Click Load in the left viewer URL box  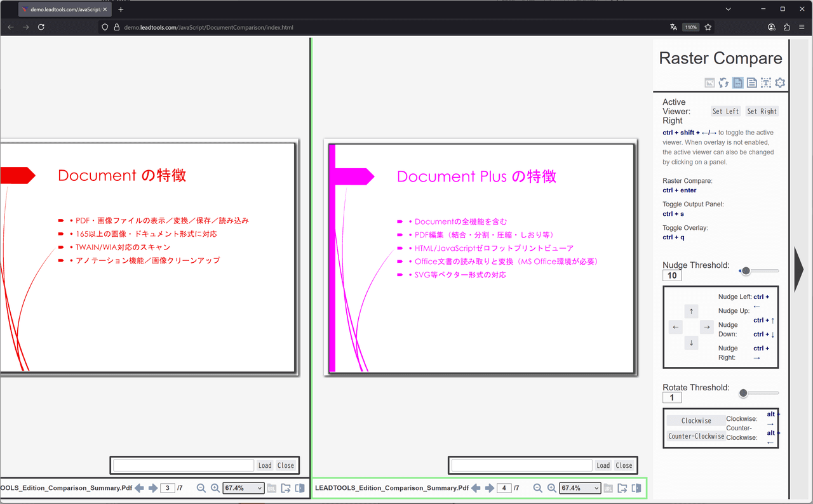coord(265,465)
